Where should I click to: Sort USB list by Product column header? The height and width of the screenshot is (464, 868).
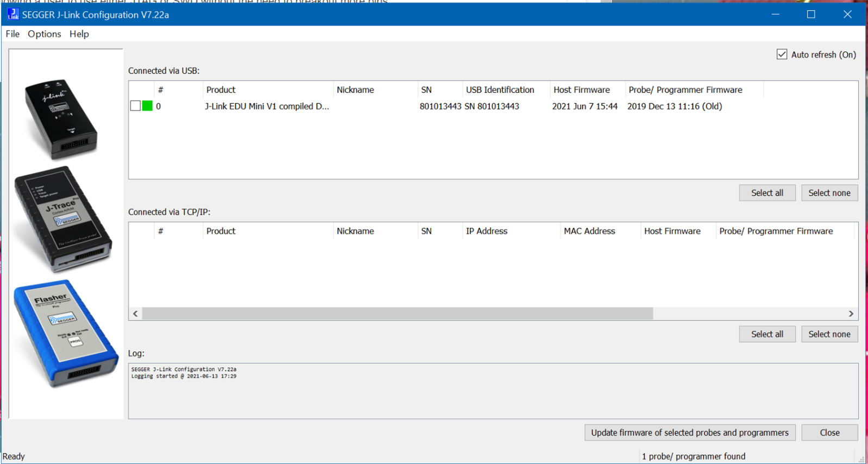pos(221,90)
